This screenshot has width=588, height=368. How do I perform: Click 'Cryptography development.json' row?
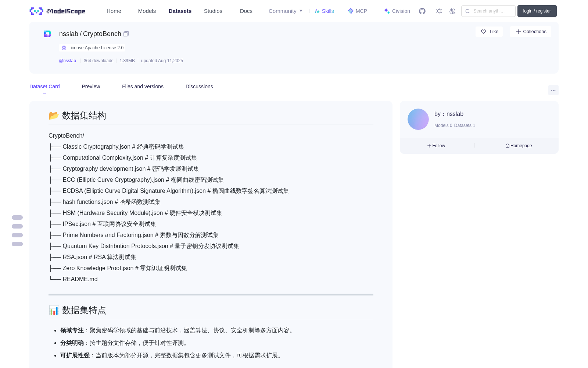point(124,169)
